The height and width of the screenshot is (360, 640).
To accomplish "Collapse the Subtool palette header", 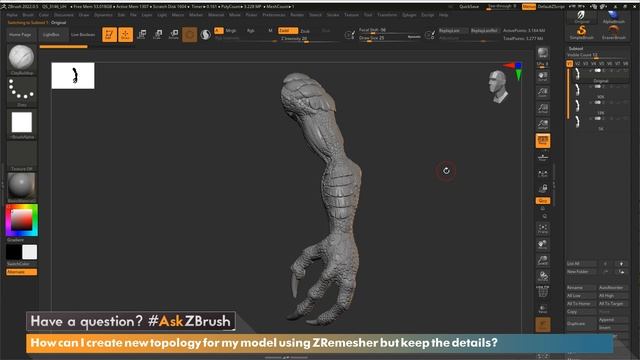I will (x=576, y=48).
